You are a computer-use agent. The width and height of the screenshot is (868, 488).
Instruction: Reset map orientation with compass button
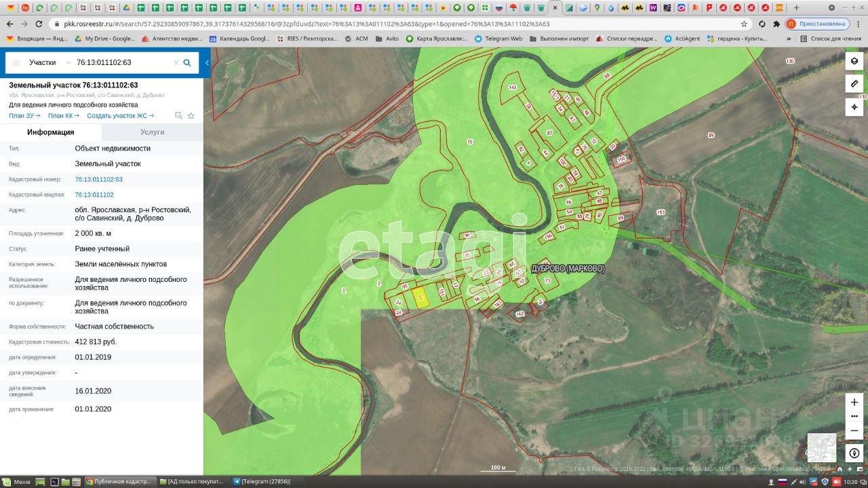point(854,453)
